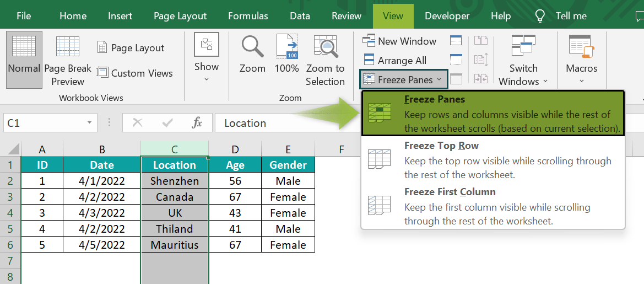
Task: Expand the Macros dropdown arrow
Action: tap(582, 81)
